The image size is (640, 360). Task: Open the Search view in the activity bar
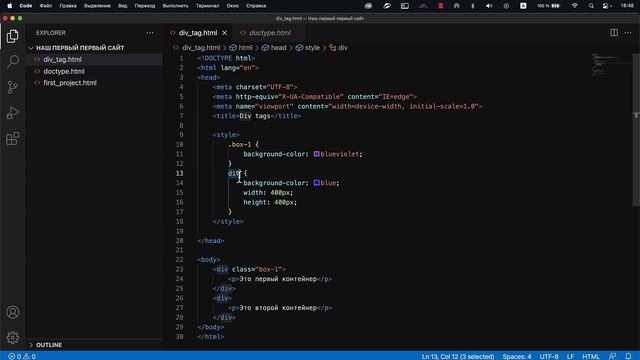point(13,62)
